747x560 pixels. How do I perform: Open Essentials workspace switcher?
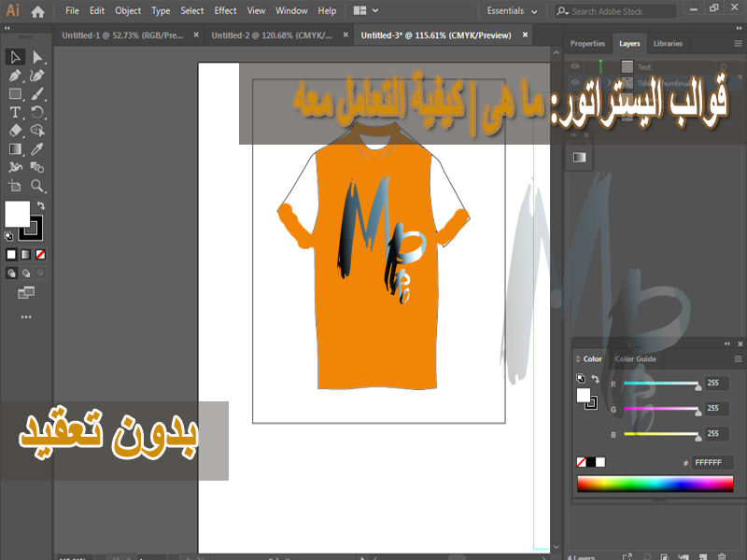coord(512,11)
